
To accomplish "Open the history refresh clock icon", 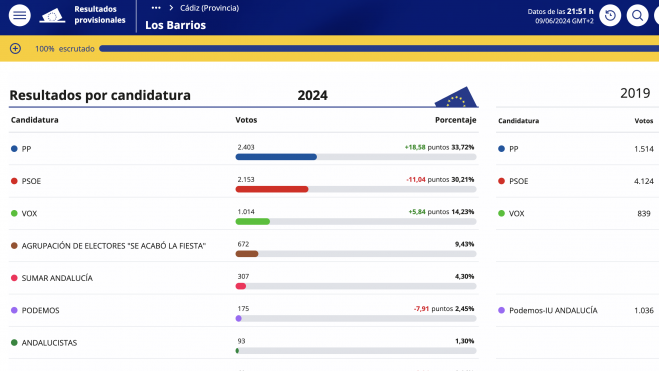I will pyautogui.click(x=610, y=16).
